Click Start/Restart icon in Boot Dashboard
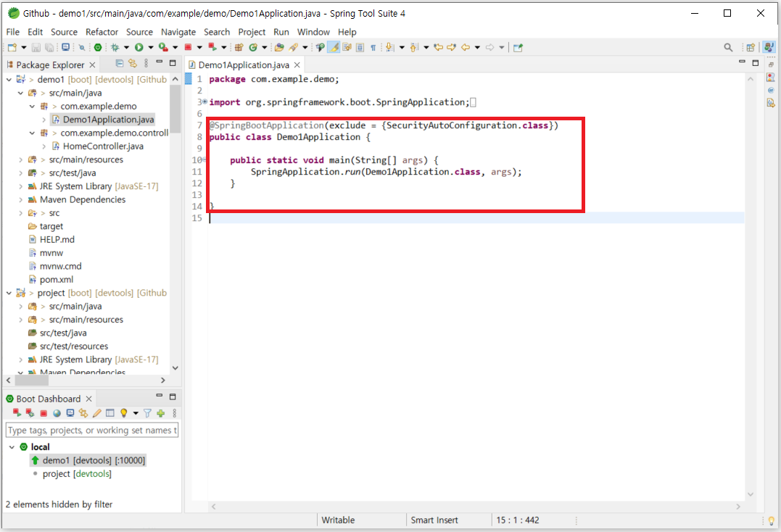The width and height of the screenshot is (781, 532). (17, 413)
